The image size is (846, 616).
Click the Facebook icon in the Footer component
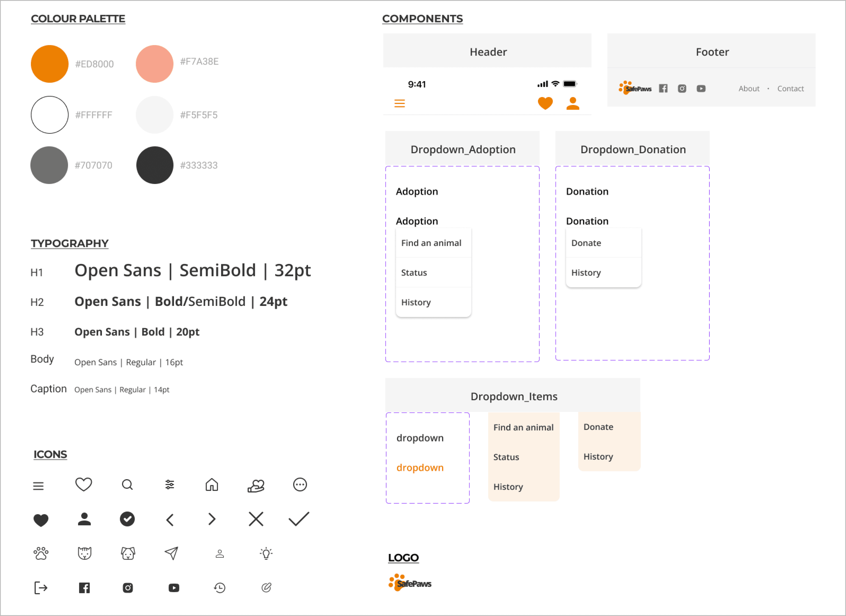point(663,88)
